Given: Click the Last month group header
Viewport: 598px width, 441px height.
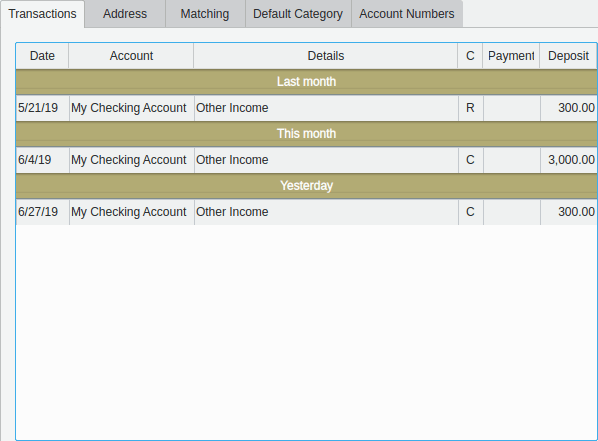Looking at the screenshot, I should 306,82.
